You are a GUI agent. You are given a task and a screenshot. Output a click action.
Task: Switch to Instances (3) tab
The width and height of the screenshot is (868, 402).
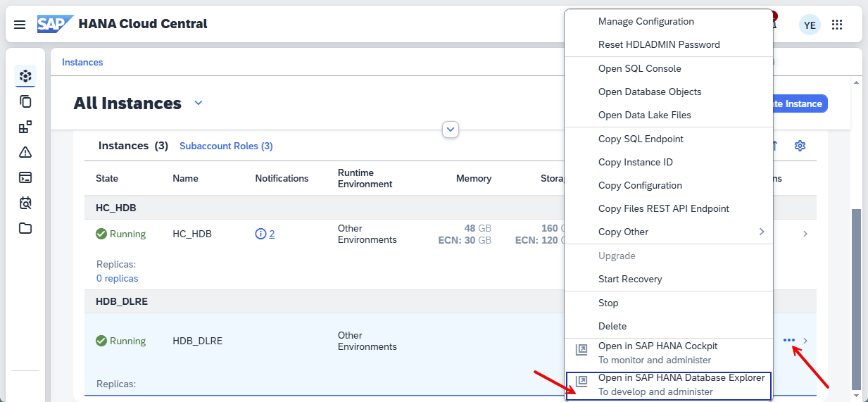coord(133,146)
